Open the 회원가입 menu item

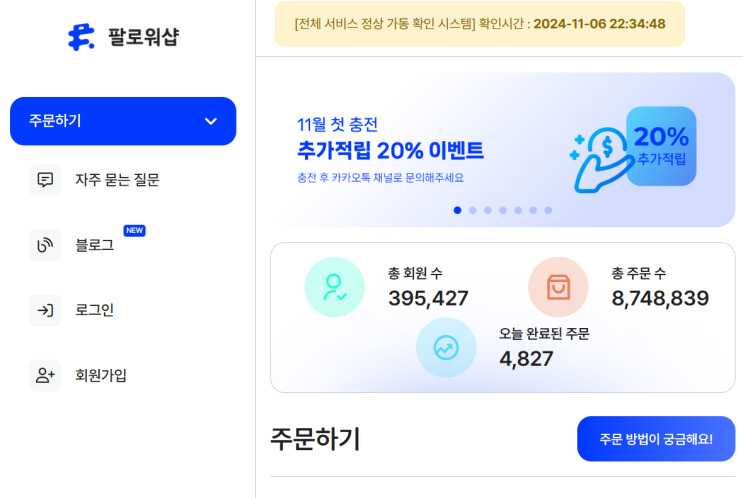coord(101,376)
